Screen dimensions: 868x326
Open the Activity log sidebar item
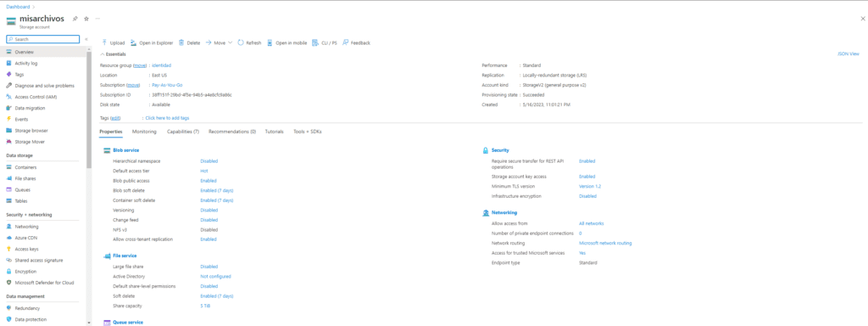(x=26, y=63)
